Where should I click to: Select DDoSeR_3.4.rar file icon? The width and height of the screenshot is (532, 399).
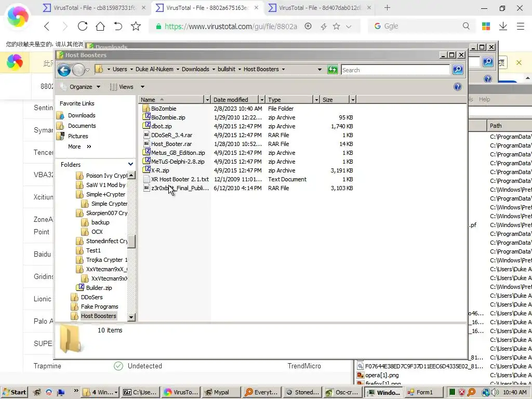147,135
